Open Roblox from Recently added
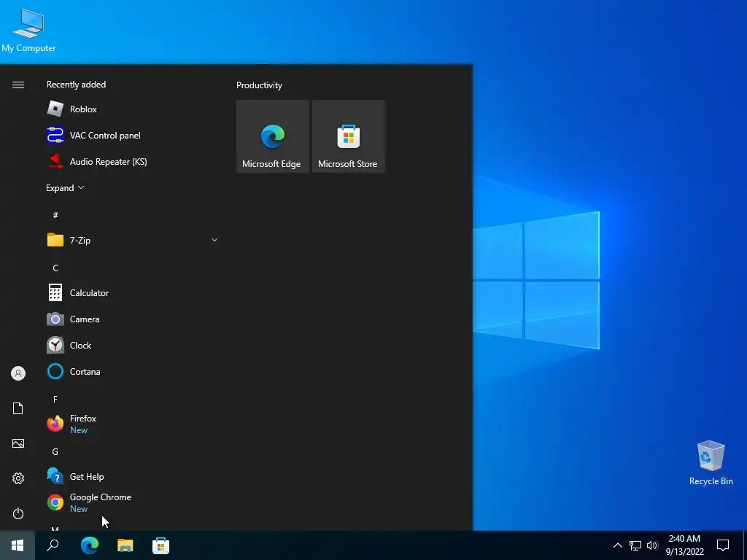The height and width of the screenshot is (560, 747). tap(133, 109)
